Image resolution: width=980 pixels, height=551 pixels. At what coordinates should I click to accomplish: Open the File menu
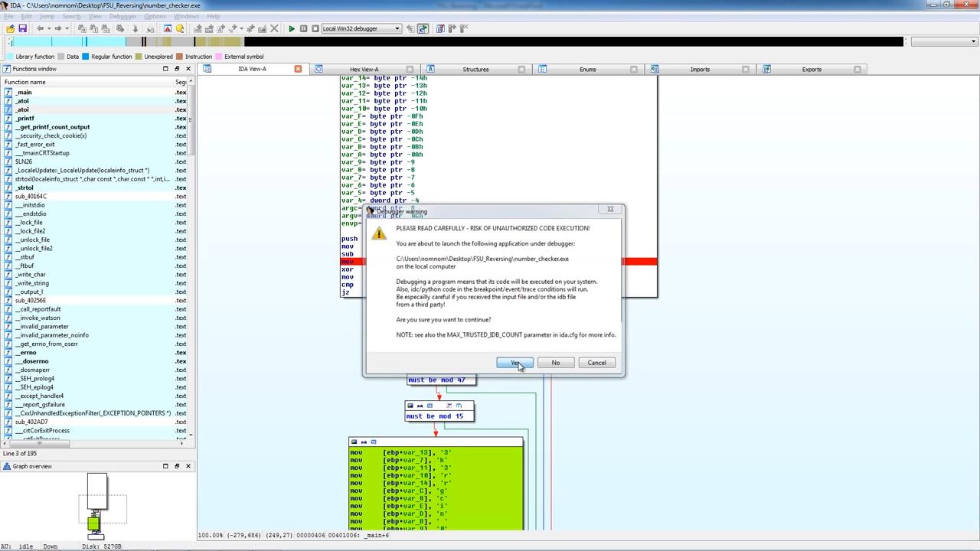pyautogui.click(x=9, y=16)
